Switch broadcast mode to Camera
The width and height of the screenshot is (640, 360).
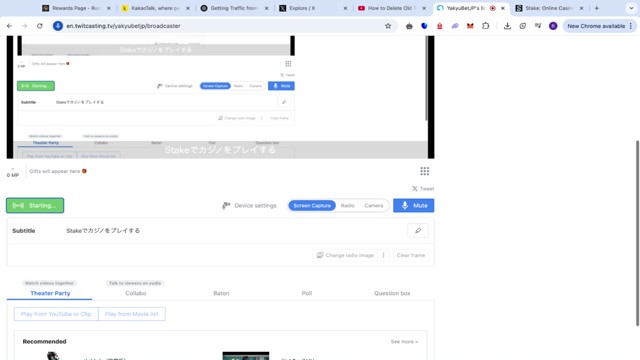373,205
